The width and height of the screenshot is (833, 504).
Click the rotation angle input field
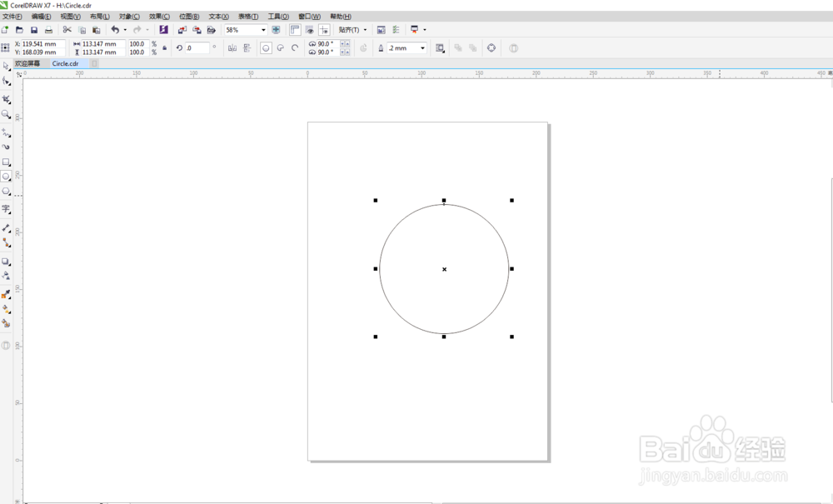197,47
